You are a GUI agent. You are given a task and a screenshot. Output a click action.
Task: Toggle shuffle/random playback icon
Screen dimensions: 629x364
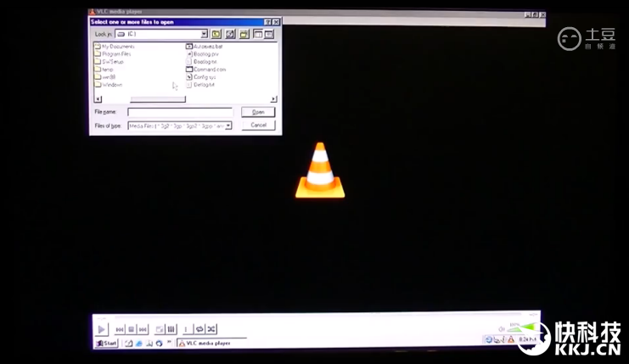point(211,329)
